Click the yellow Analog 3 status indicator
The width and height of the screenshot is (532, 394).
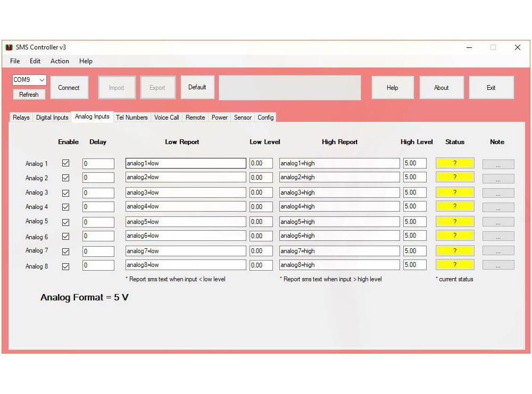click(x=455, y=192)
